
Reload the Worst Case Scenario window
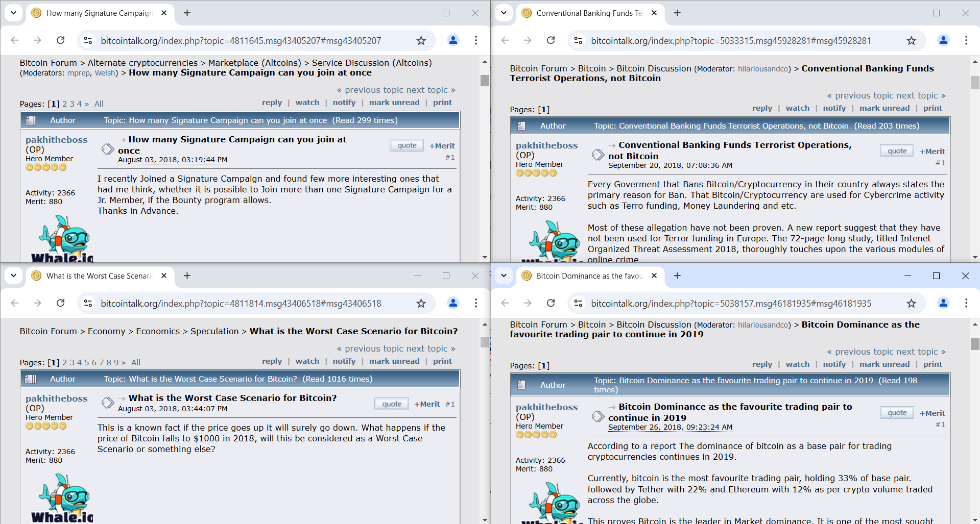click(60, 303)
